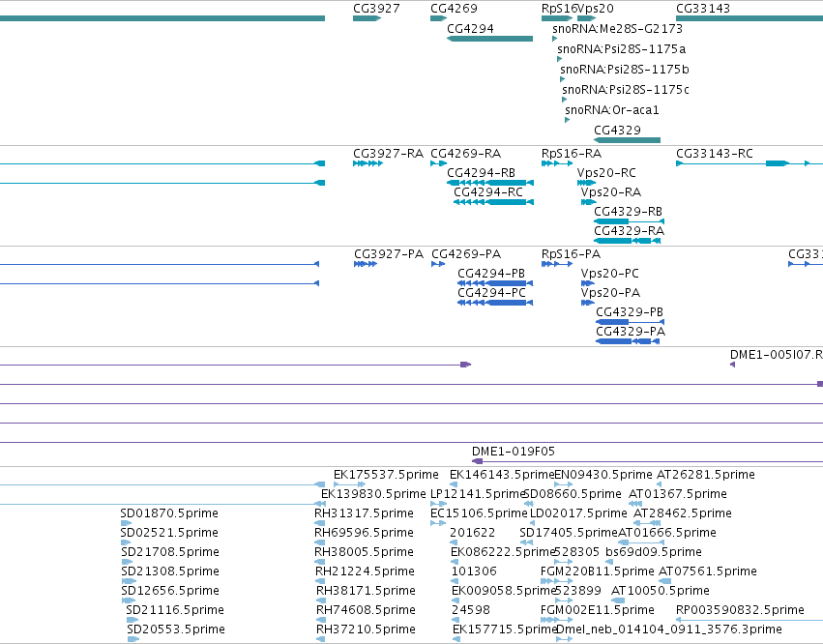823x644 pixels.
Task: Click the Vps20-RA transcript label
Action: pyautogui.click(x=611, y=192)
